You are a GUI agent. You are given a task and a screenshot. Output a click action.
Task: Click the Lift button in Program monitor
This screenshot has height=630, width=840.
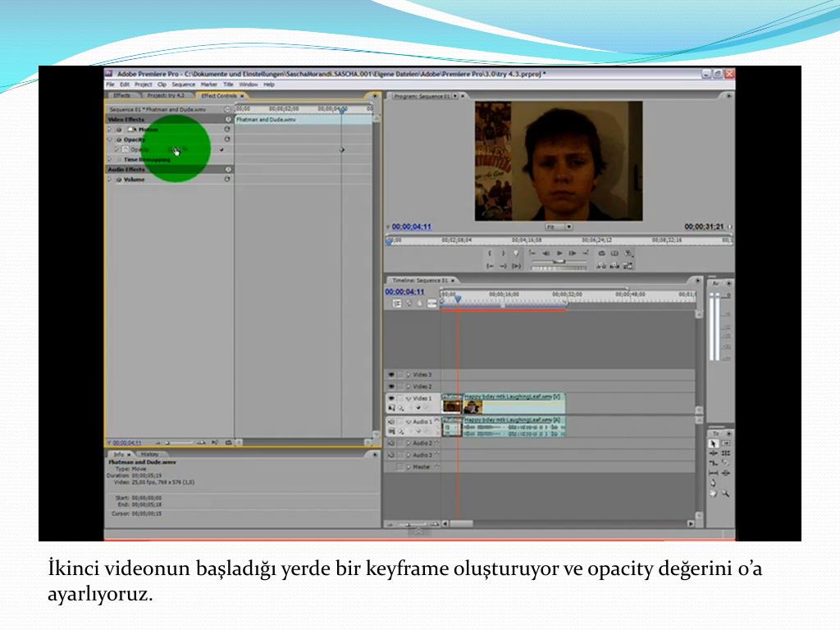click(x=601, y=266)
